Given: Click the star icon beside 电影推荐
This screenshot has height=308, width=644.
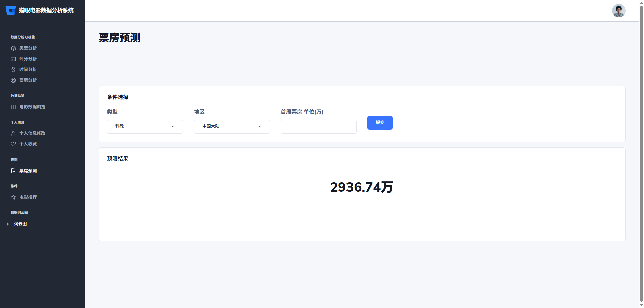Looking at the screenshot, I should pos(13,197).
